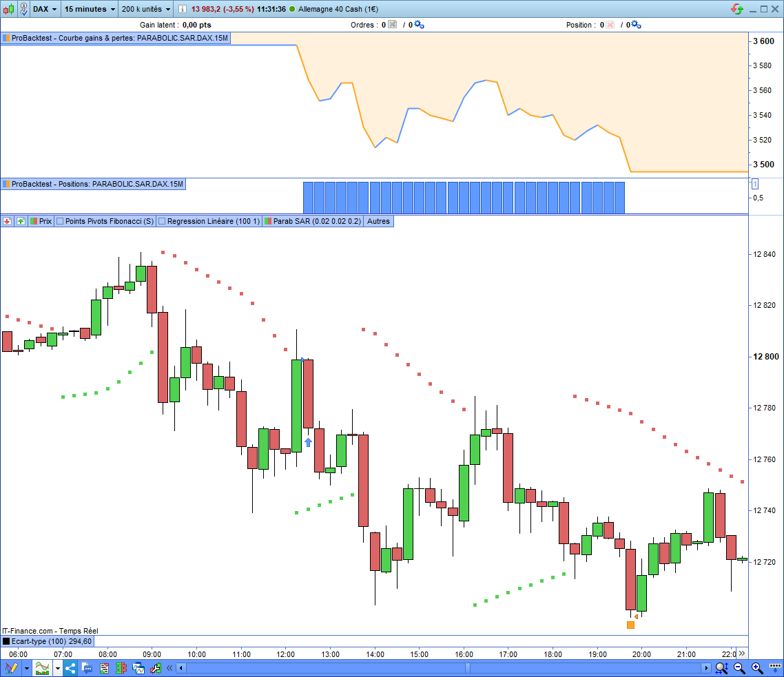The height and width of the screenshot is (677, 784).
Task: Open the instrument info icon
Action: tap(183, 9)
